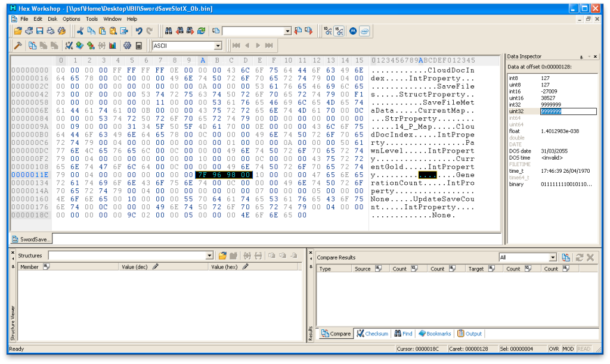Toggle pin on the Data Inspector panel
The width and height of the screenshot is (610, 364).
(x=581, y=57)
